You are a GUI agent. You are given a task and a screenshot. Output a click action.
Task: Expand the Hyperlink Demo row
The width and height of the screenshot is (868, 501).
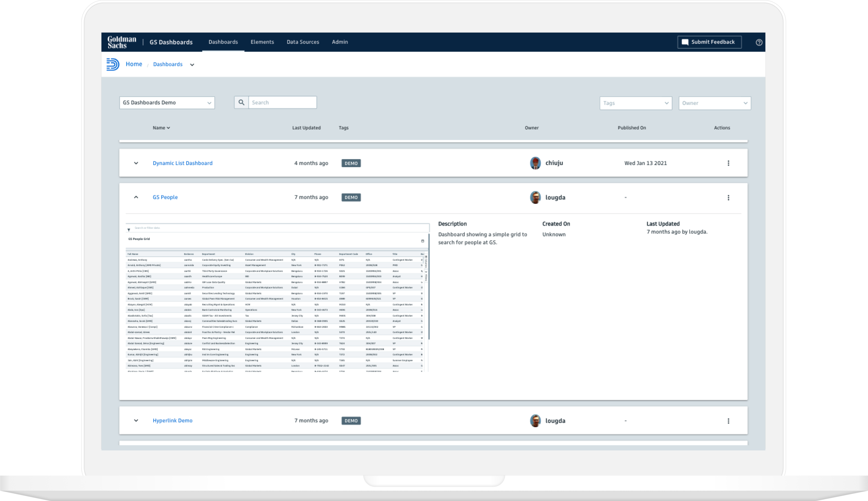[x=136, y=420]
